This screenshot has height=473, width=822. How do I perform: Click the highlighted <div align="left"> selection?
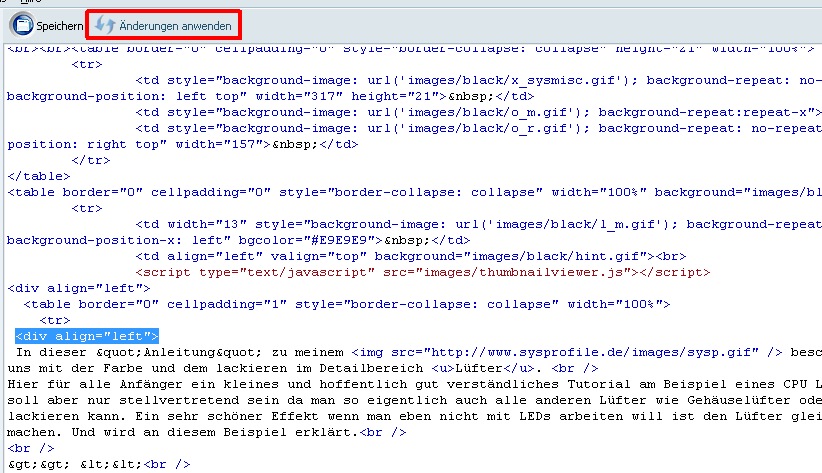pyautogui.click(x=87, y=336)
